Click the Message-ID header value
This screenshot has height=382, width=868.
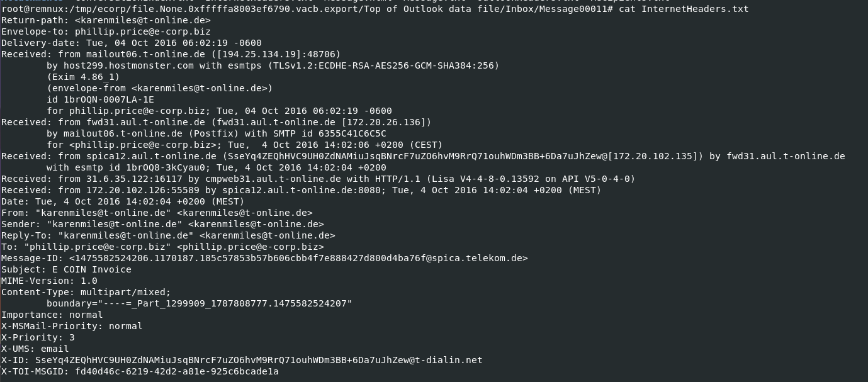(298, 258)
